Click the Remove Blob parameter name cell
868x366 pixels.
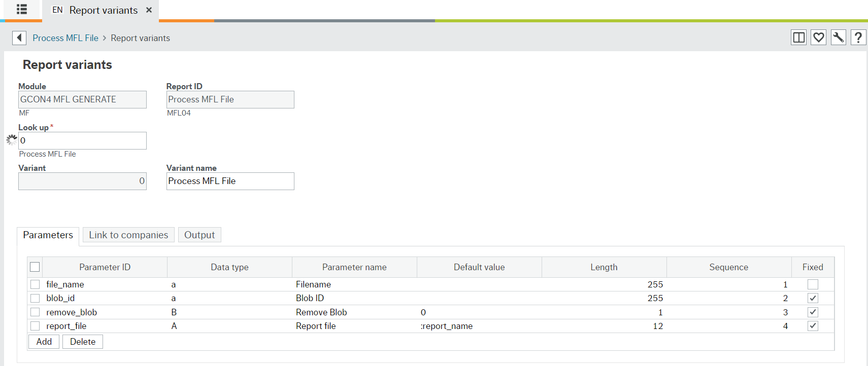click(354, 312)
